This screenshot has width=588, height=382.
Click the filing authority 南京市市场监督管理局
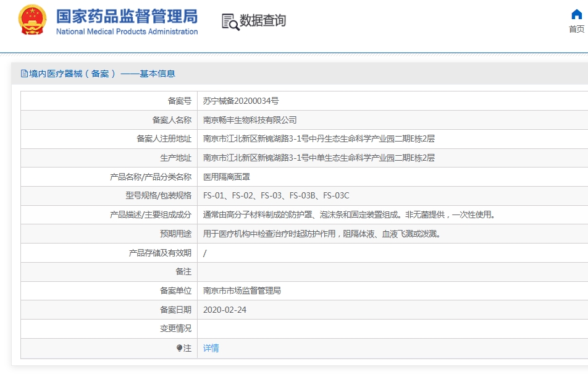coord(242,291)
